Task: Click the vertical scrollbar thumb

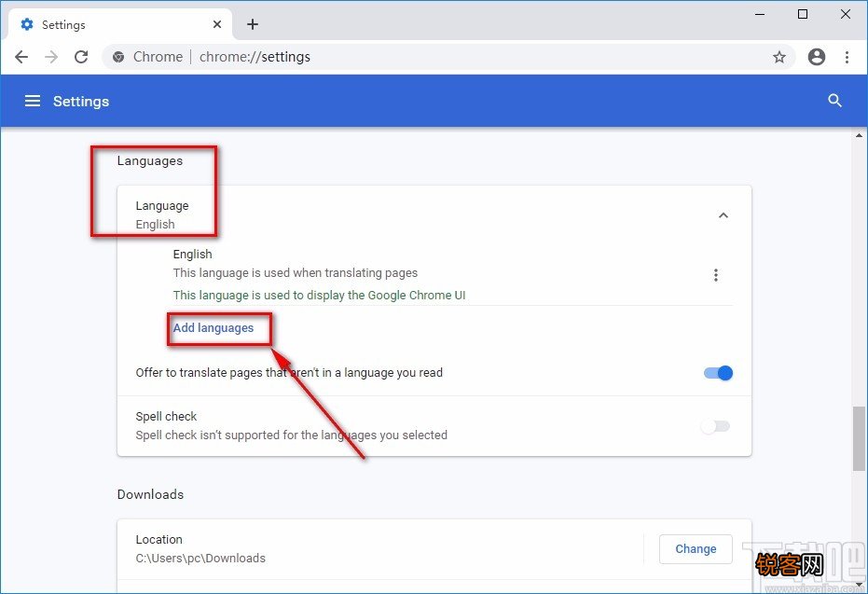Action: (860, 438)
